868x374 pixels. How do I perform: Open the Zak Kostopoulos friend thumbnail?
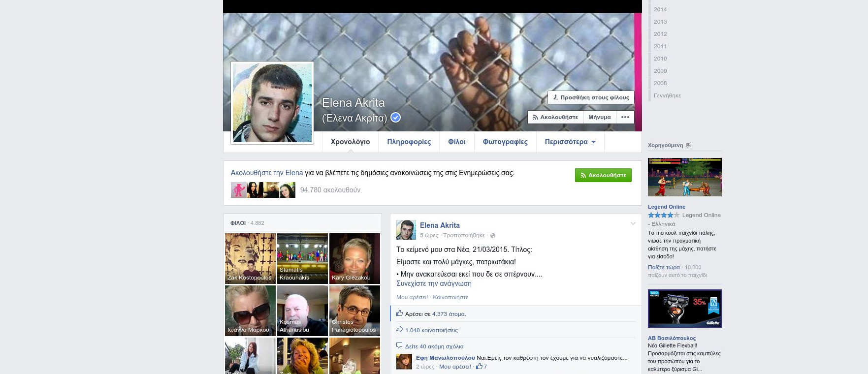pos(250,258)
